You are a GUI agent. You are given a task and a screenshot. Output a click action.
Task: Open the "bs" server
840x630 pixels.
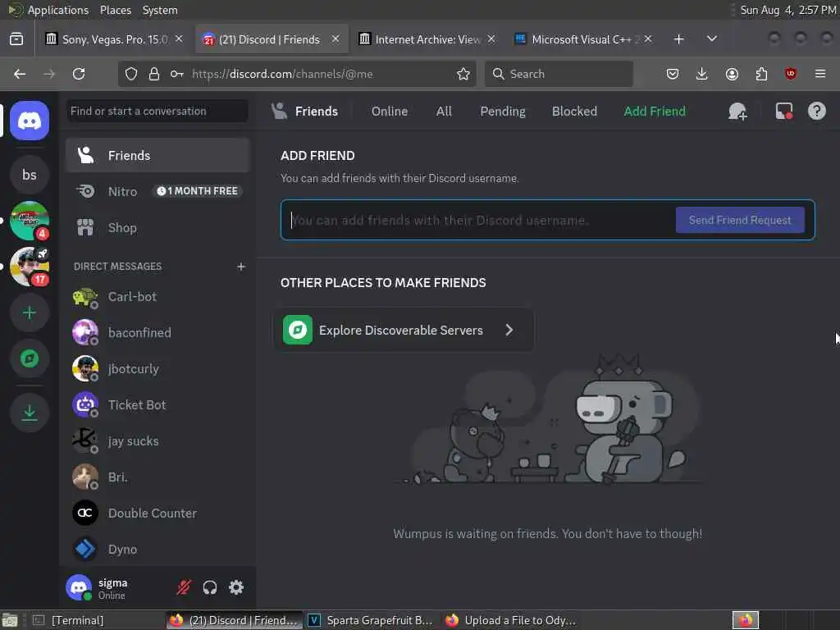point(30,175)
